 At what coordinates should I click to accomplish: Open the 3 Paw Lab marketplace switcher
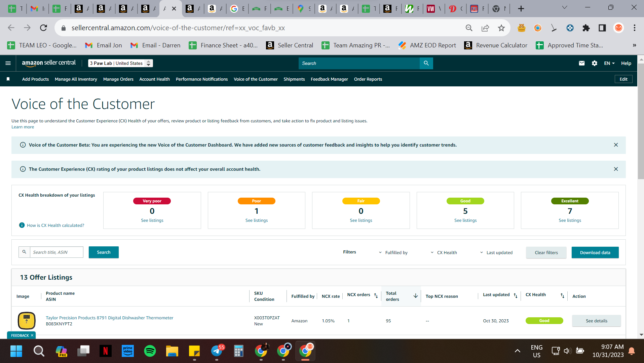pyautogui.click(x=120, y=63)
